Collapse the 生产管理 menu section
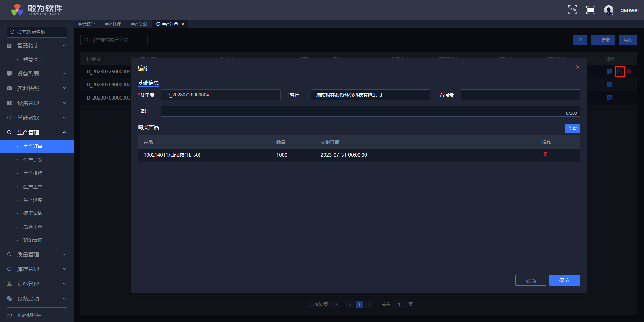This screenshot has width=644, height=322. [64, 132]
